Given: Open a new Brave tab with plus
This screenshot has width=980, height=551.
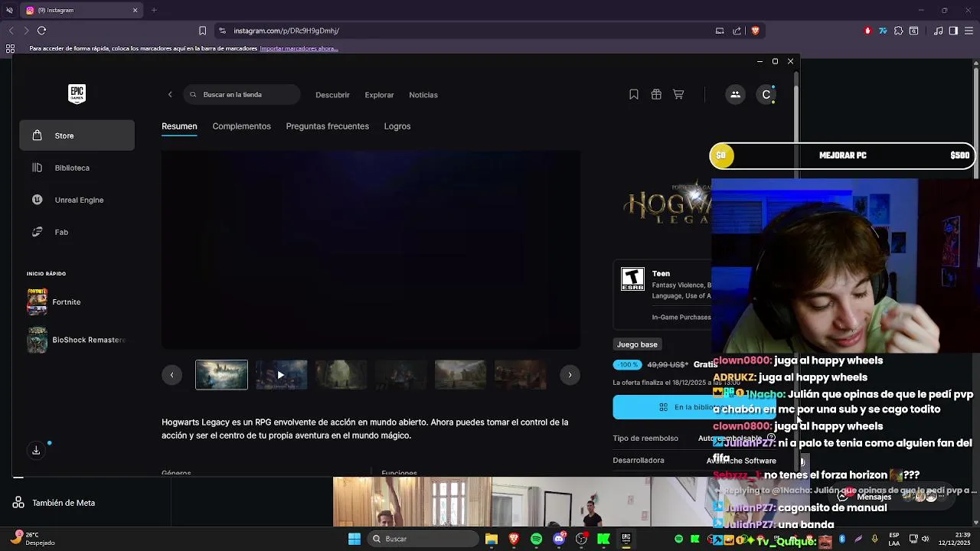Looking at the screenshot, I should tap(154, 10).
